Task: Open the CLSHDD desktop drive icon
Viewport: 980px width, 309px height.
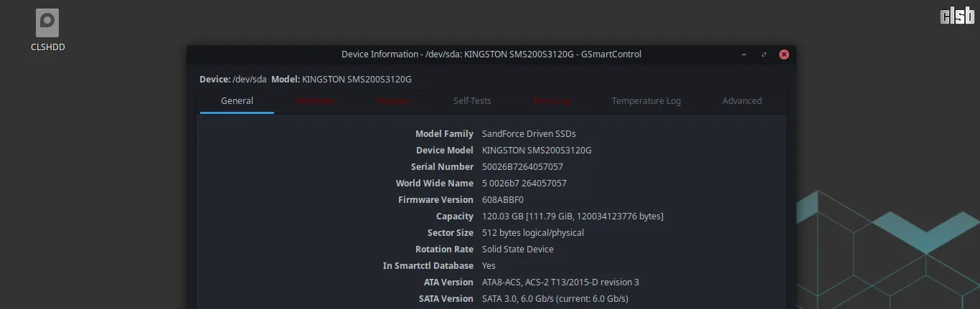Action: pyautogui.click(x=48, y=24)
